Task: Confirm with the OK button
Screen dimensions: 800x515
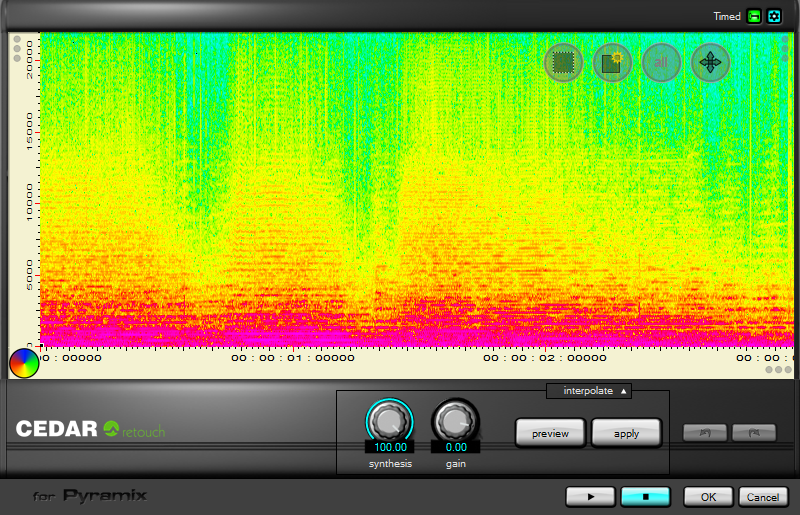Action: (x=708, y=496)
